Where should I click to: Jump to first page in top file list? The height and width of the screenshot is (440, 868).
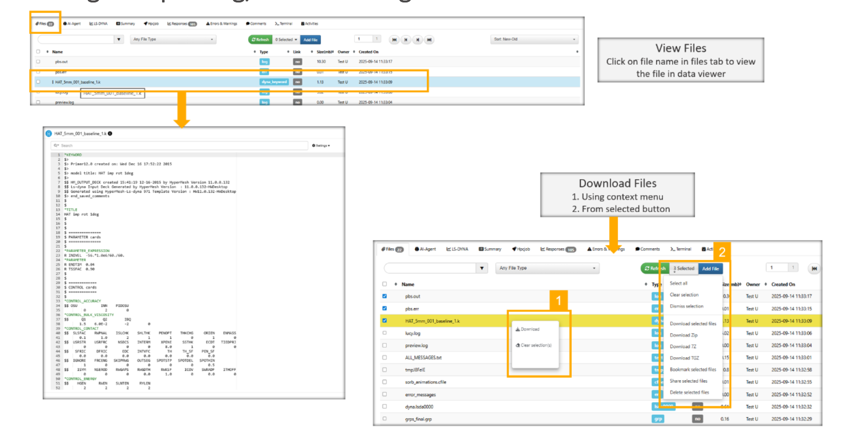pos(394,40)
